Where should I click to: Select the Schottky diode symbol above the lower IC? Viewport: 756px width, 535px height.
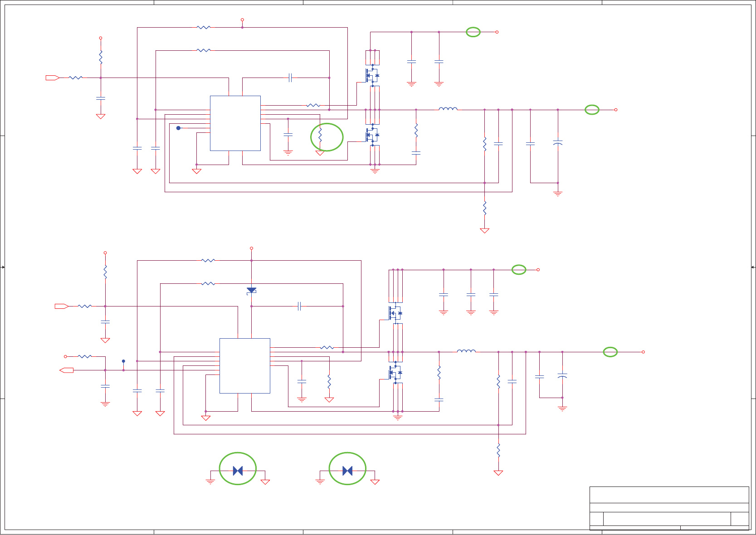(251, 290)
